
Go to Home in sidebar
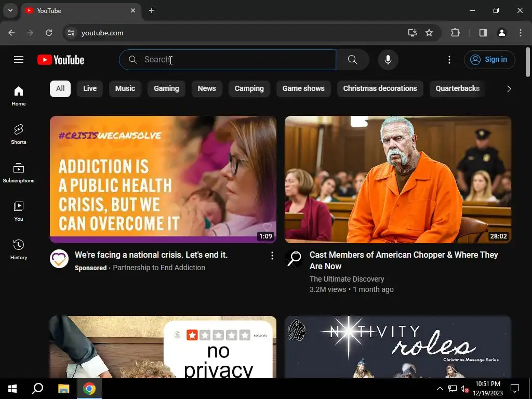pyautogui.click(x=19, y=96)
